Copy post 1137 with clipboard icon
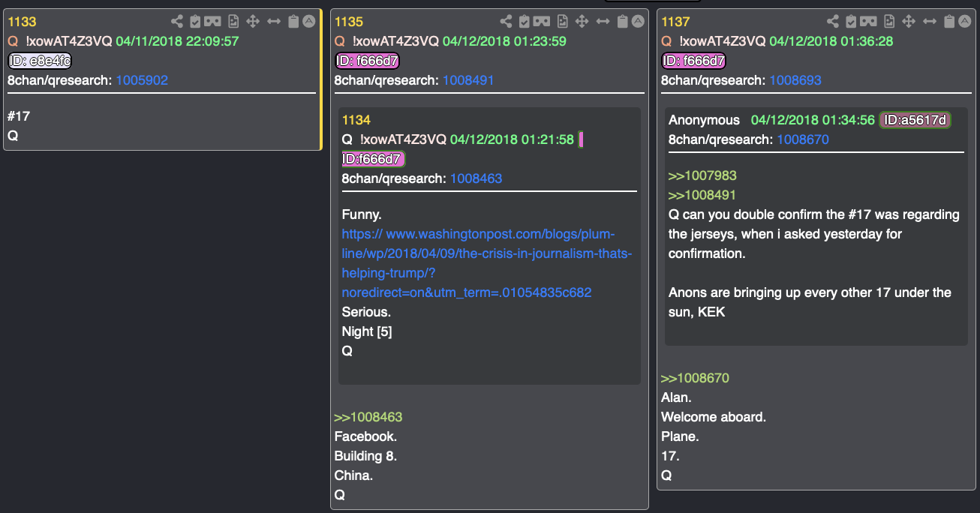 (x=949, y=22)
